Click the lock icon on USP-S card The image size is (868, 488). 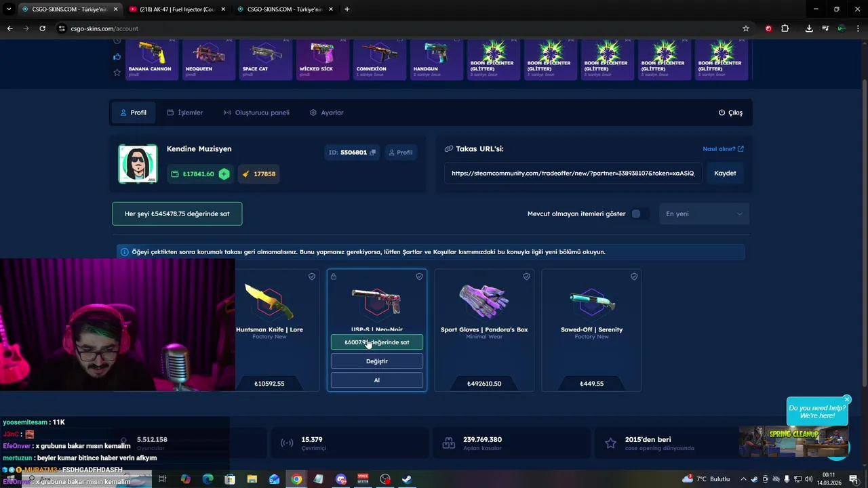click(x=334, y=277)
